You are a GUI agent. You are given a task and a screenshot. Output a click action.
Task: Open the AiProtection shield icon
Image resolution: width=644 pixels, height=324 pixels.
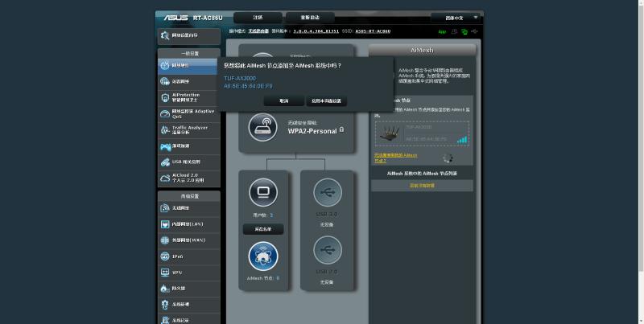click(165, 97)
